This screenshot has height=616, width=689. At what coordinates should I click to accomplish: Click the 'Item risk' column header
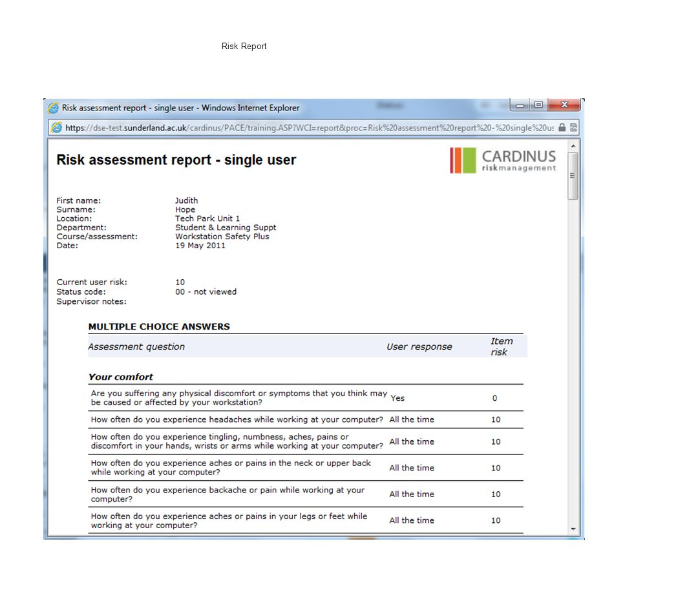502,346
